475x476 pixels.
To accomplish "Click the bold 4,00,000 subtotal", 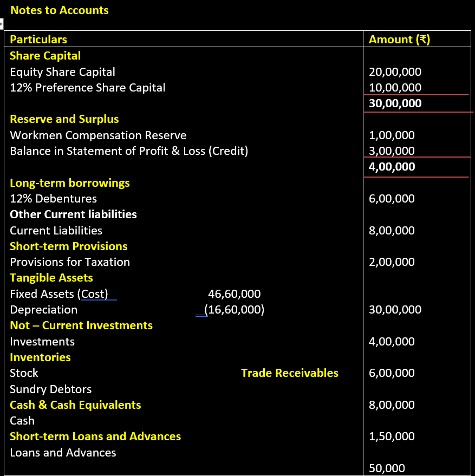I will point(392,167).
